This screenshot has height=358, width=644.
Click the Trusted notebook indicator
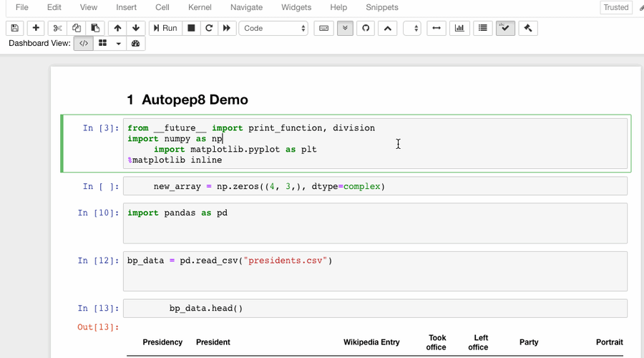[616, 7]
